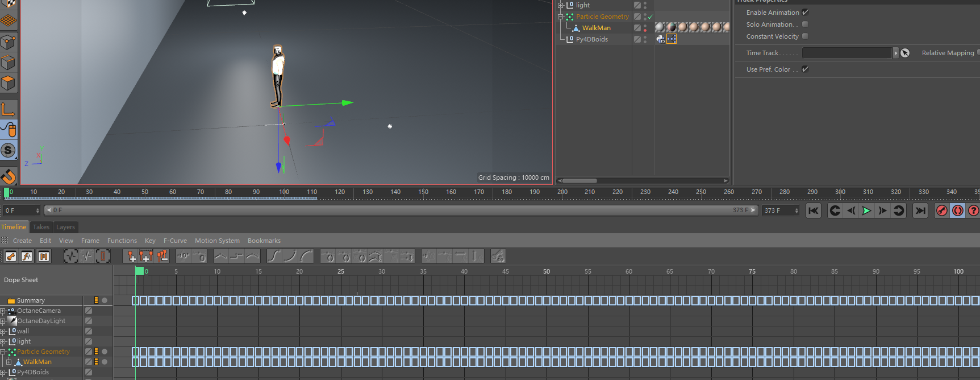Click the current frame 0 F field

pos(22,210)
